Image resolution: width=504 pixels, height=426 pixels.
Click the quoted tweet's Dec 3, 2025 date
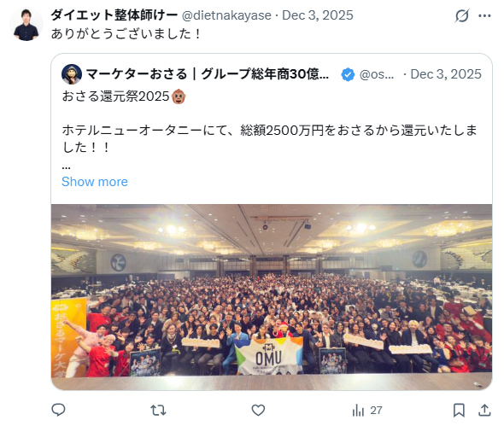pyautogui.click(x=446, y=74)
